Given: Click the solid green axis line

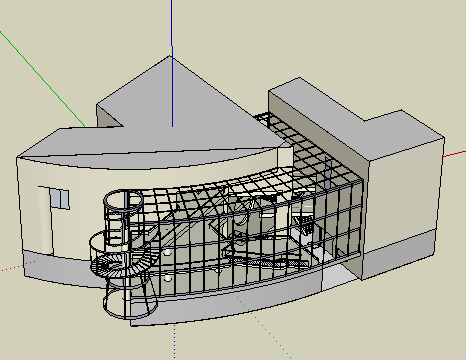Looking at the screenshot, I should coord(42,79).
